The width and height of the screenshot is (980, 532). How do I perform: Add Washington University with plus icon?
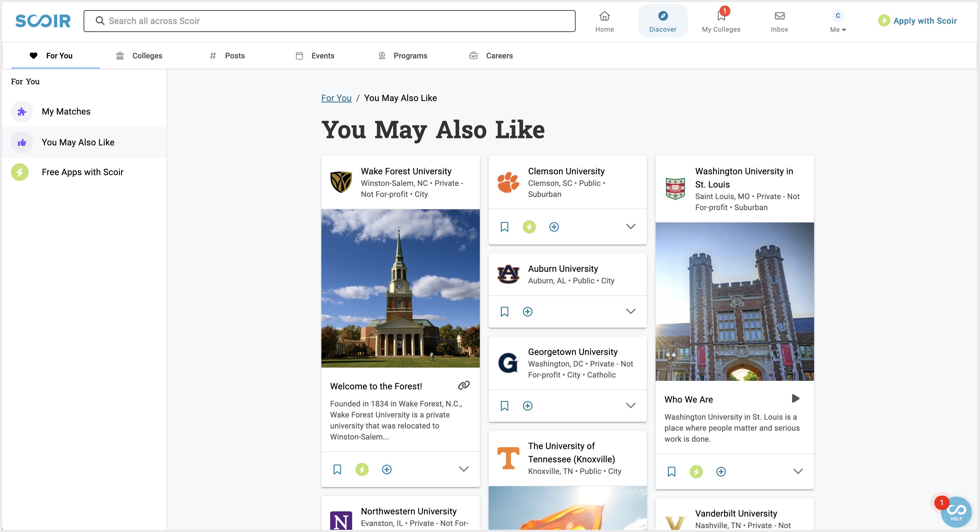click(721, 472)
